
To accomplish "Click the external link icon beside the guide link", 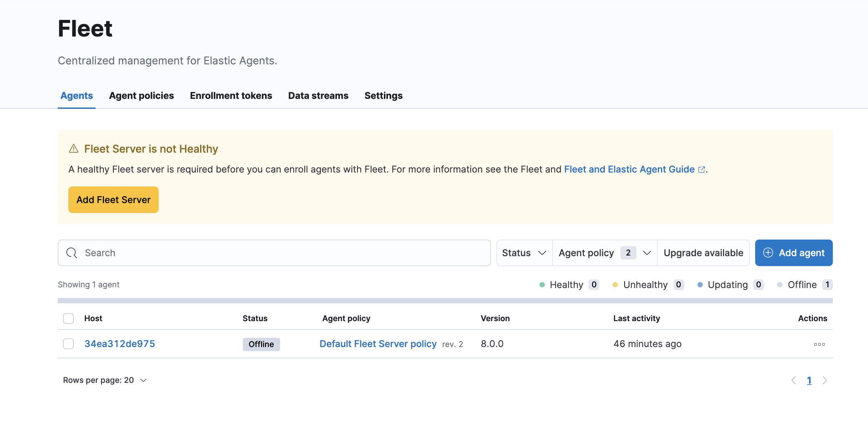I will click(x=702, y=170).
